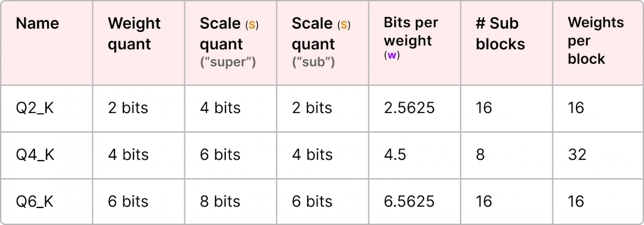This screenshot has height=225, width=644.
Task: Click the purple "w" symbol in header
Action: pos(392,56)
